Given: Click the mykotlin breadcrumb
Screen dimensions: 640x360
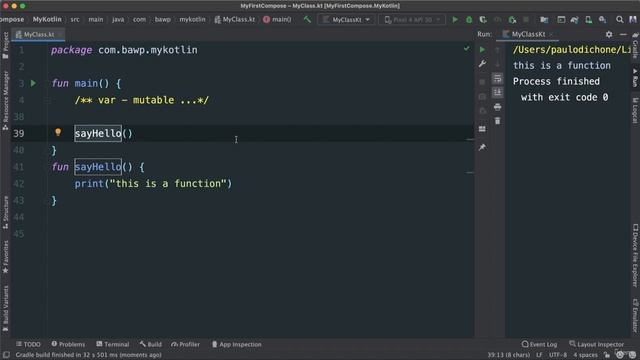Looking at the screenshot, I should click(192, 19).
